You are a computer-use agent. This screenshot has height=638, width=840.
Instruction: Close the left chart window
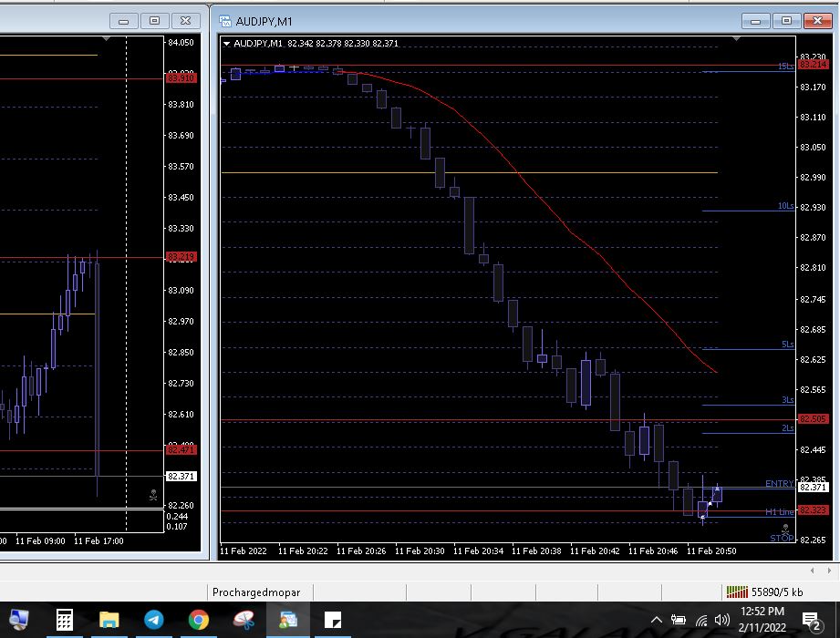185,21
